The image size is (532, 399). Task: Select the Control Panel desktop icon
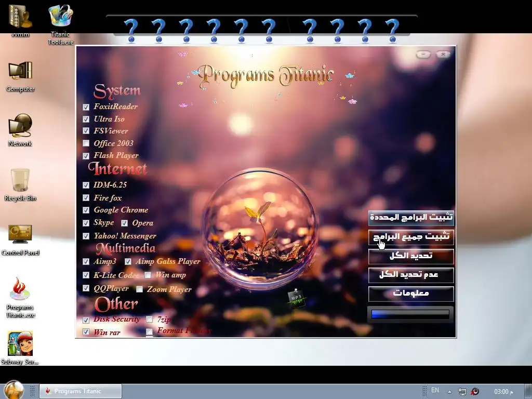[20, 240]
